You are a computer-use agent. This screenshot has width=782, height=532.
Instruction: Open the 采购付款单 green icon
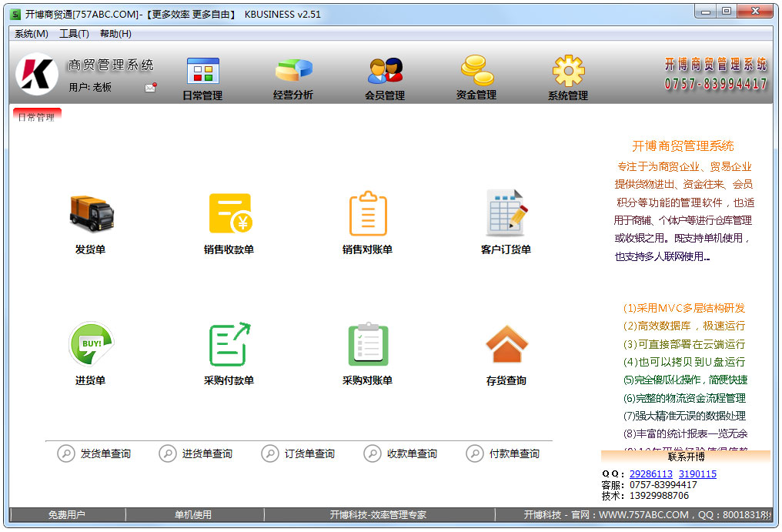pos(229,344)
